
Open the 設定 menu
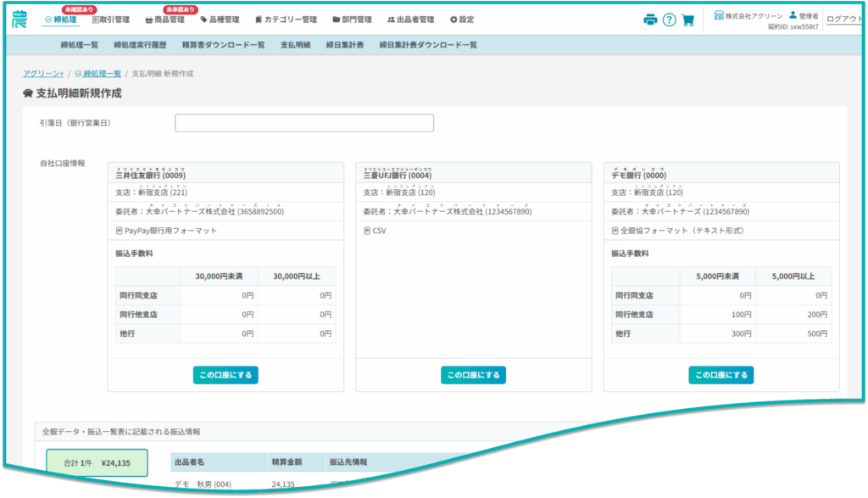coord(462,20)
